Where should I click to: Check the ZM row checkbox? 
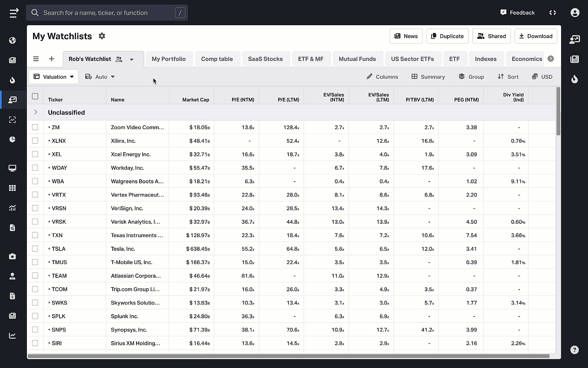click(35, 127)
